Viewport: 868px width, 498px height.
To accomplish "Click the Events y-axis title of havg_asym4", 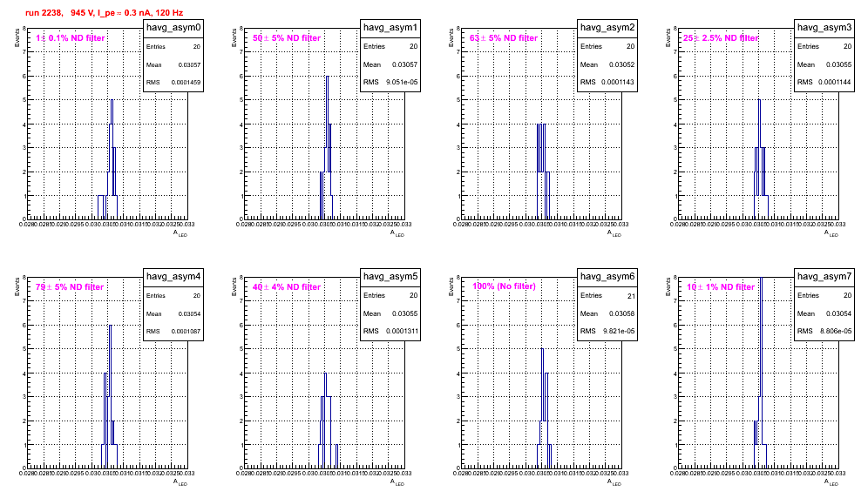I will click(x=17, y=286).
